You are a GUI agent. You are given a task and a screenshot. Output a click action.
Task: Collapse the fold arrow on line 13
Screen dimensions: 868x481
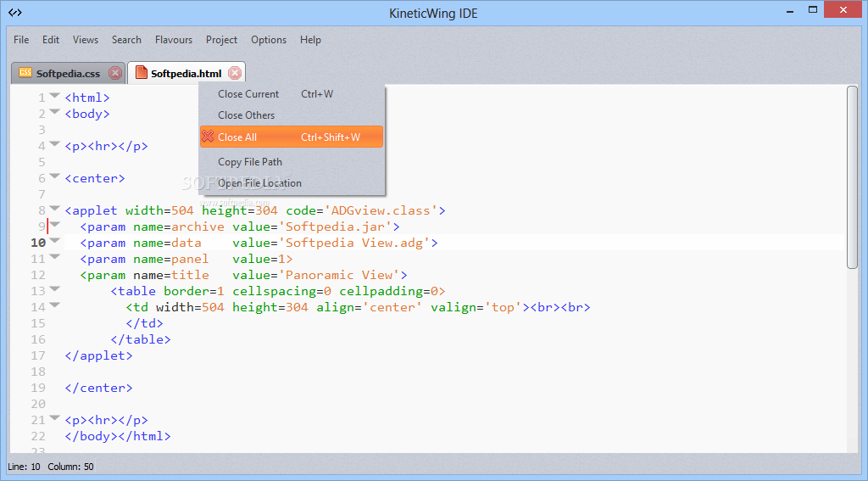tap(54, 288)
